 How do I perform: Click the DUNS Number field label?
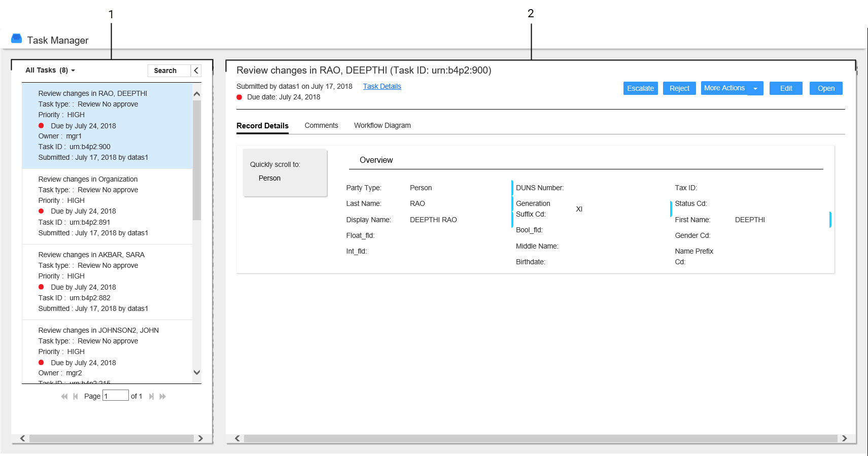tap(540, 188)
